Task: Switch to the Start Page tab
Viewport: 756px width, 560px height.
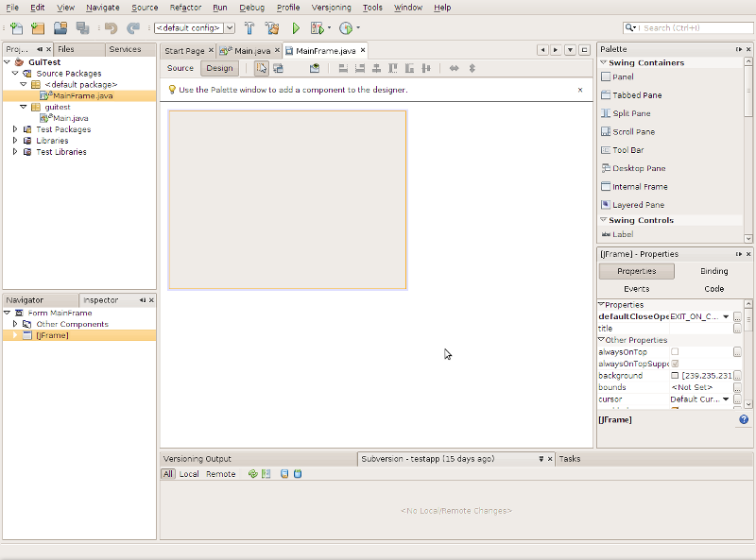Action: point(184,51)
